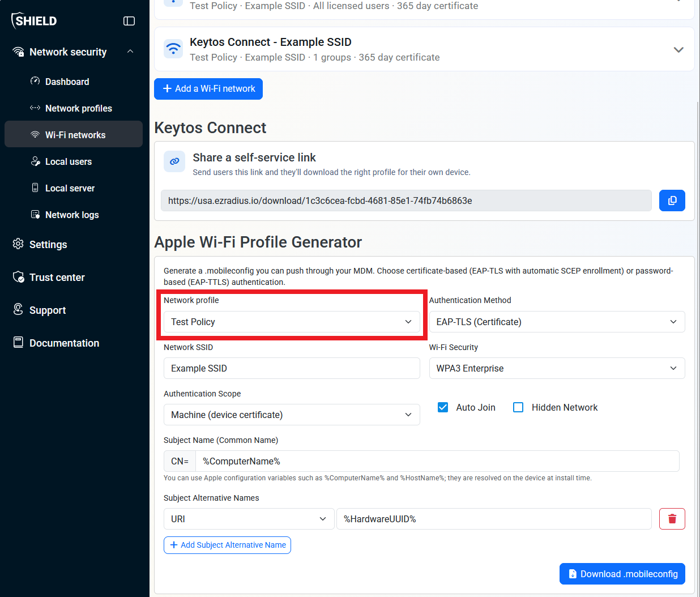
Task: Select Wi-Fi networks sidebar item
Action: (x=74, y=134)
